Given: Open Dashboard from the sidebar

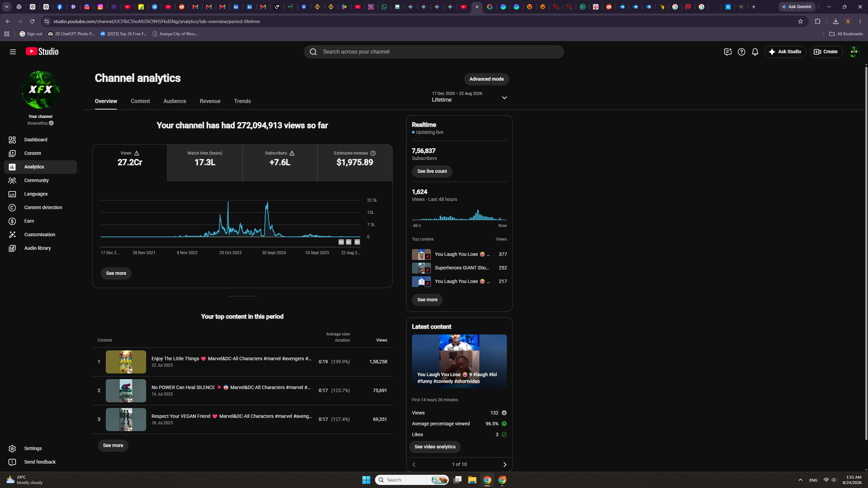Looking at the screenshot, I should tap(40, 140).
